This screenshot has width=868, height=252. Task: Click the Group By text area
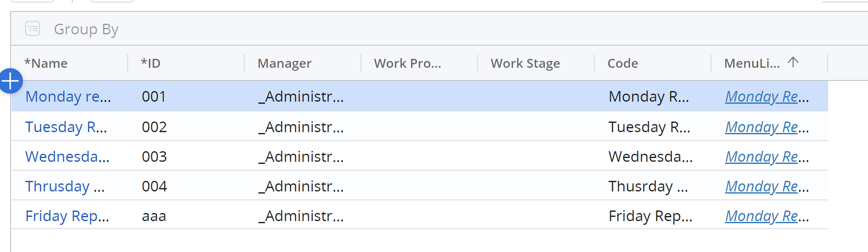[86, 29]
